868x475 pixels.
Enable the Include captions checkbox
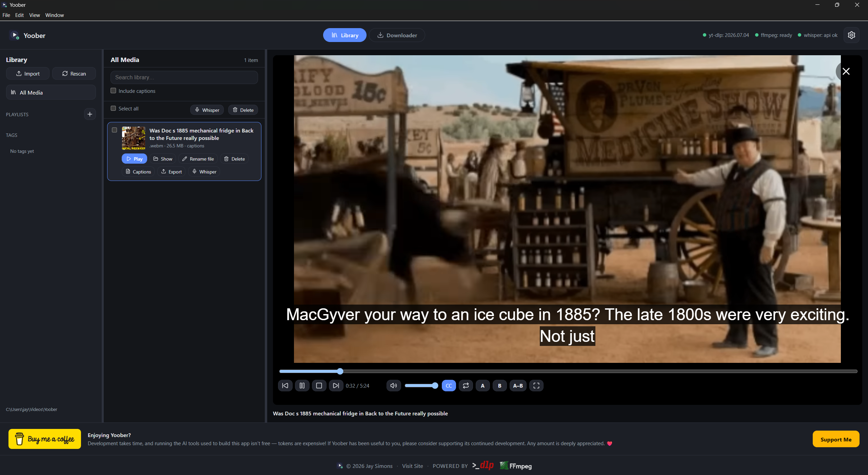113,90
